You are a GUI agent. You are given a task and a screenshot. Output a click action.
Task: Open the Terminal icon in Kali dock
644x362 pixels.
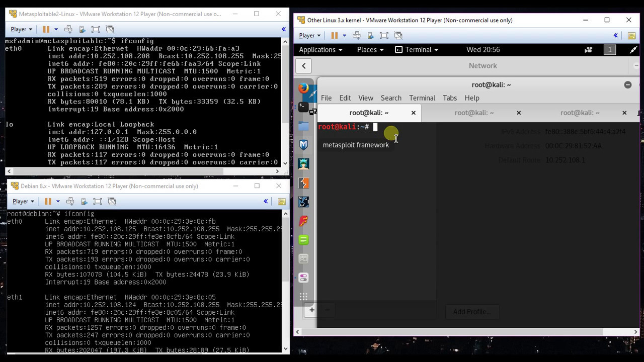click(x=303, y=107)
